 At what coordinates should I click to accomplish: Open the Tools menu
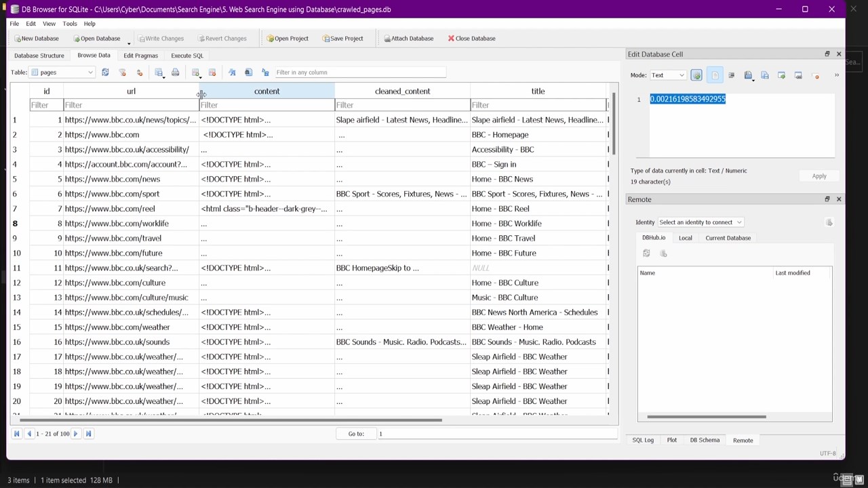click(70, 24)
